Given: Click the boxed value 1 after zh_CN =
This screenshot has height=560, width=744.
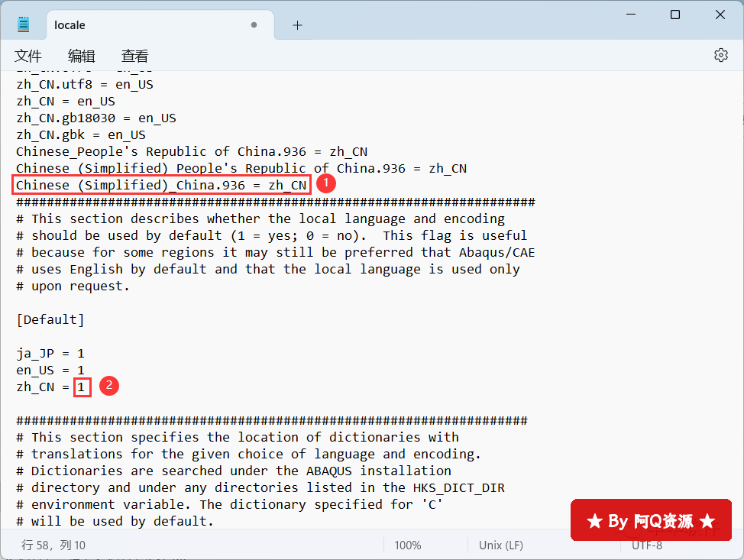Looking at the screenshot, I should (82, 387).
